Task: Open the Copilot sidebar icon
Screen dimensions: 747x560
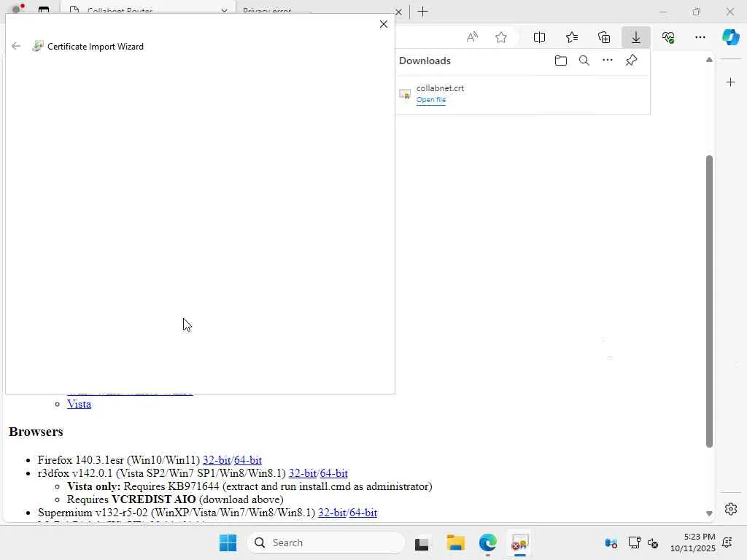Action: point(730,37)
